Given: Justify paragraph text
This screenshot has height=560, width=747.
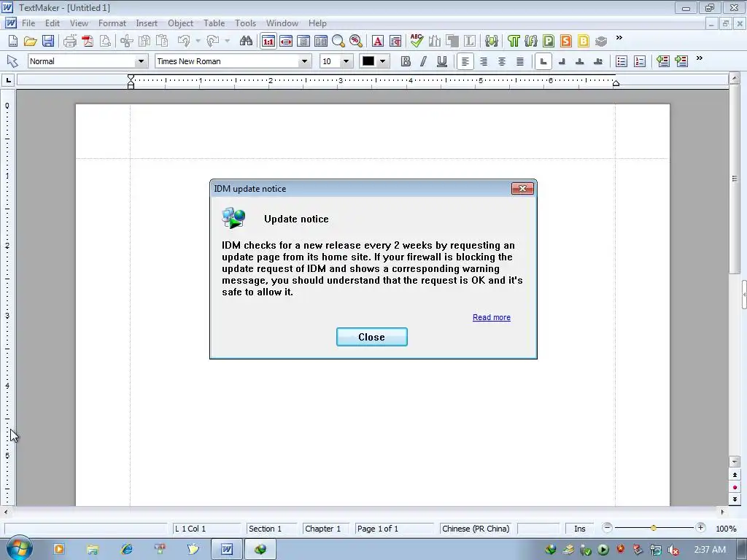Looking at the screenshot, I should click(520, 61).
